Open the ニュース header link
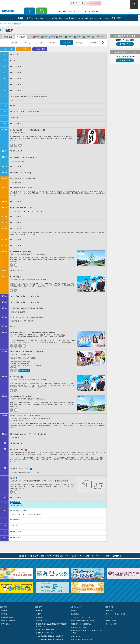This screenshot has width=140, height=644. pos(72,11)
